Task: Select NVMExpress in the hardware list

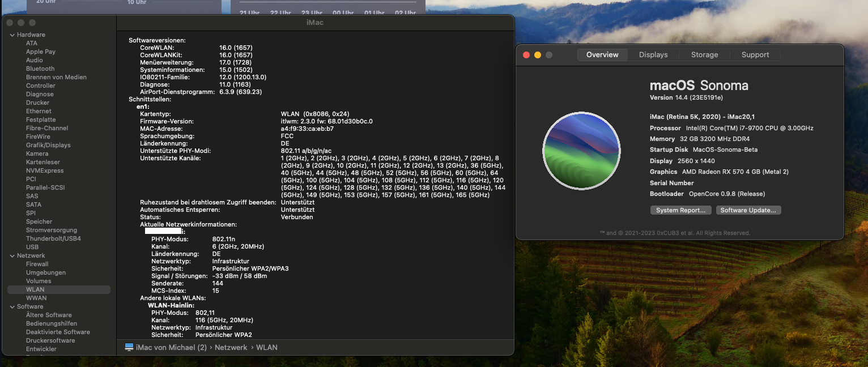Action: [45, 170]
